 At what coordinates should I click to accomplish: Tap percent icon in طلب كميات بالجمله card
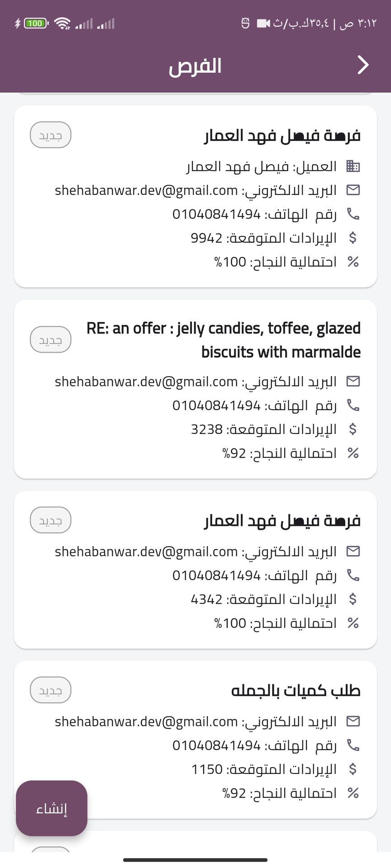tap(353, 793)
